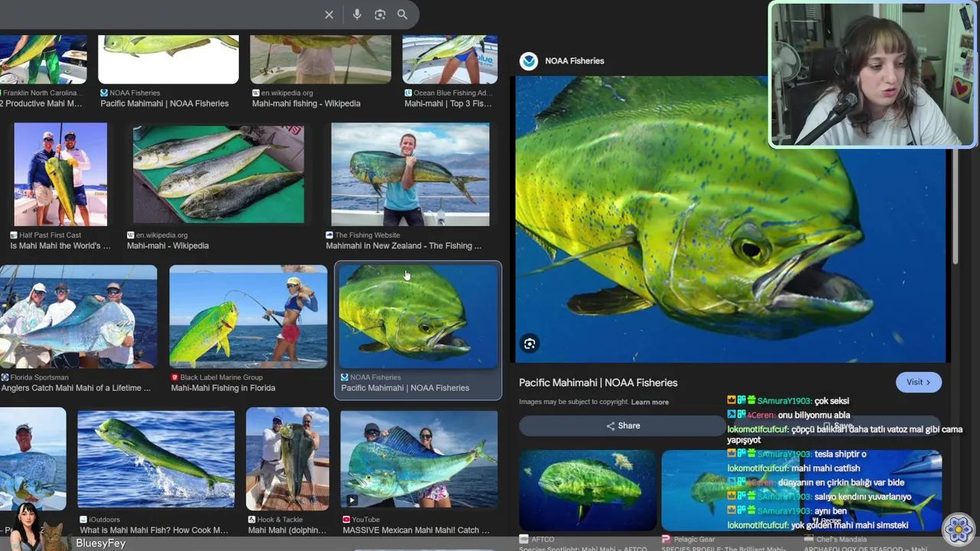
Task: Click the streamer webcam overlay
Action: point(872,74)
